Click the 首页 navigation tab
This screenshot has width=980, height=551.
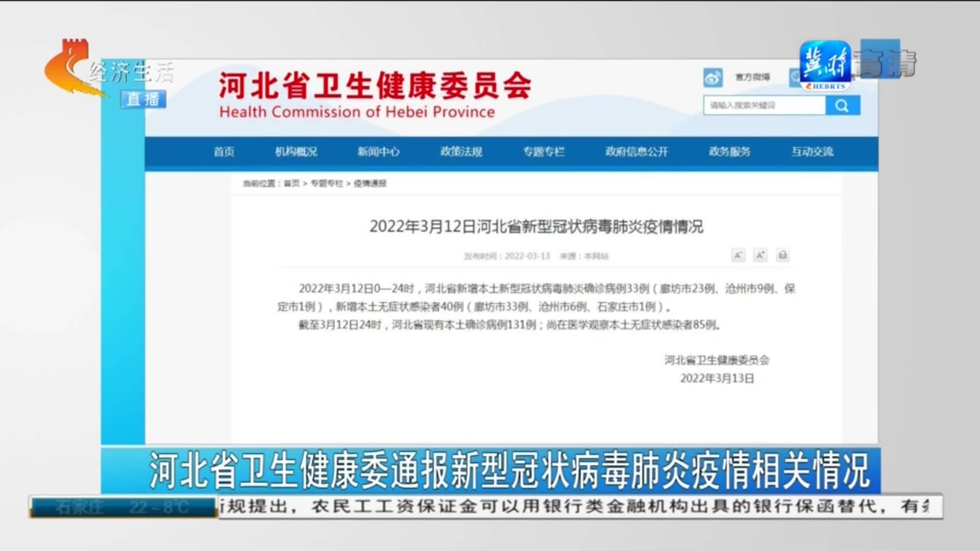point(223,152)
